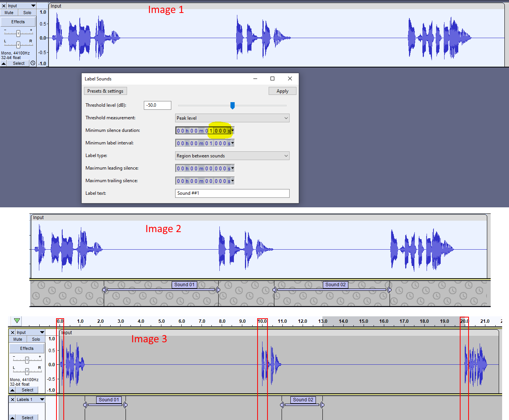The image size is (509, 420).
Task: Solo the Input track
Action: tap(26, 12)
